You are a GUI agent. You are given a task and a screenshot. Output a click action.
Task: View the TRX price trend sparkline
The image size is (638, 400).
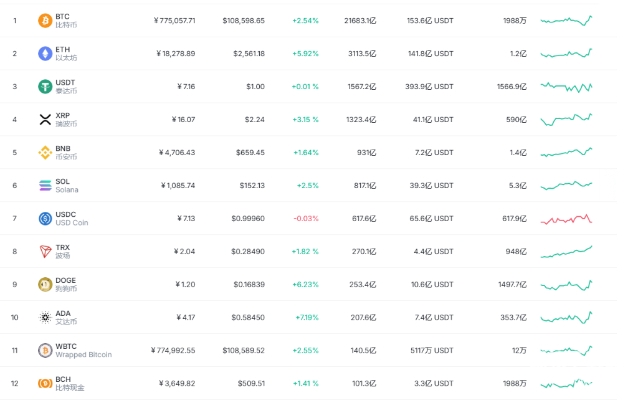[566, 252]
